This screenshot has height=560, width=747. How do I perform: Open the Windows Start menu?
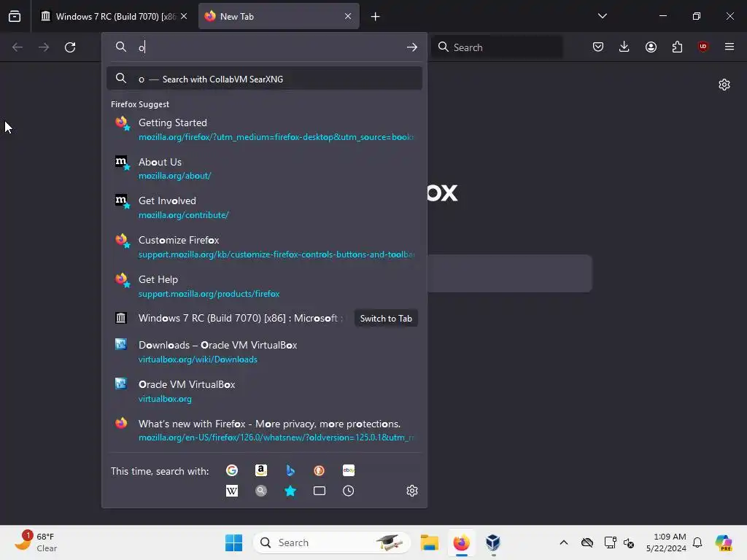click(234, 542)
